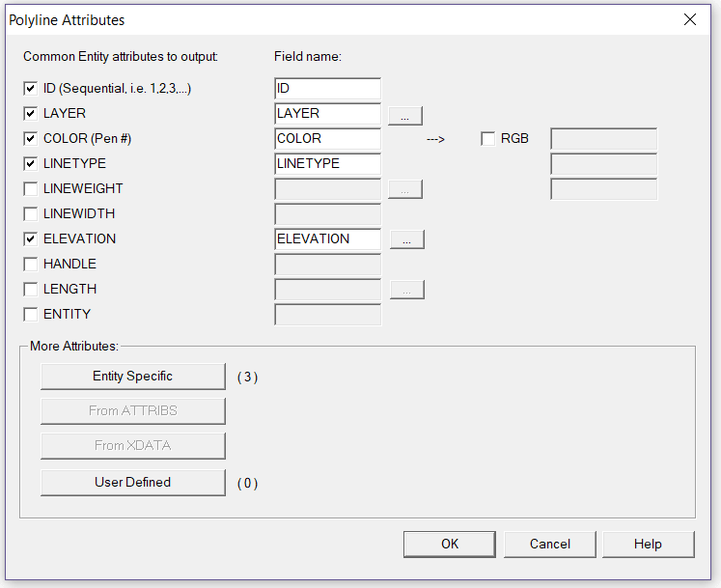Uncheck the LINETYPE checkbox
This screenshot has height=588, width=721.
coord(30,163)
